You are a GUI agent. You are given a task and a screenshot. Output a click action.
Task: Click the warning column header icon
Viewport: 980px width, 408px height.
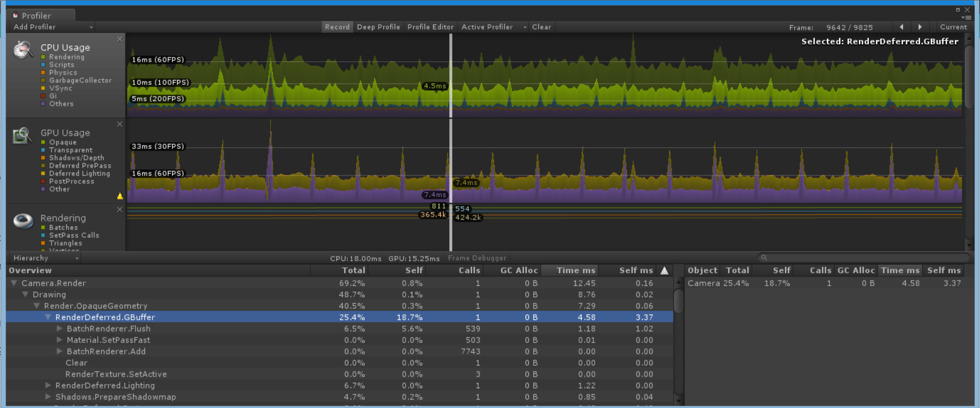664,271
